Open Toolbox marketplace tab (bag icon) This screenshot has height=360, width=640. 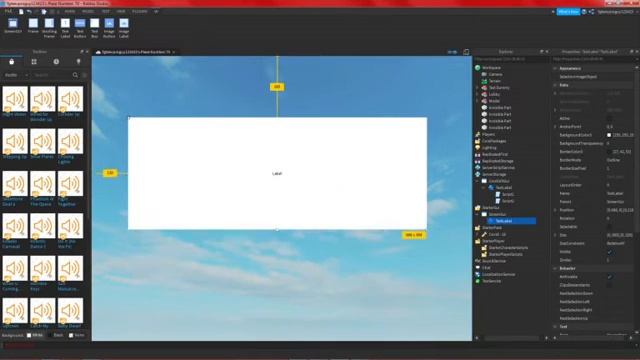tap(11, 62)
